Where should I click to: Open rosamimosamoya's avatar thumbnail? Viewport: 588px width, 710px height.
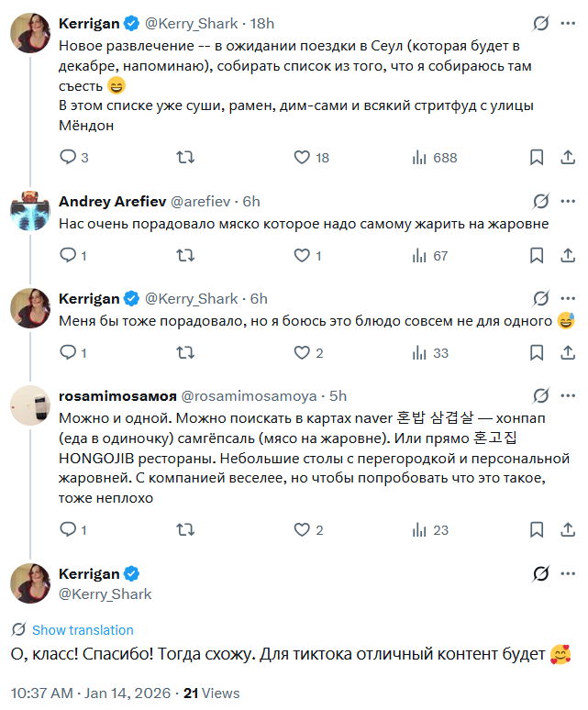pyautogui.click(x=29, y=405)
